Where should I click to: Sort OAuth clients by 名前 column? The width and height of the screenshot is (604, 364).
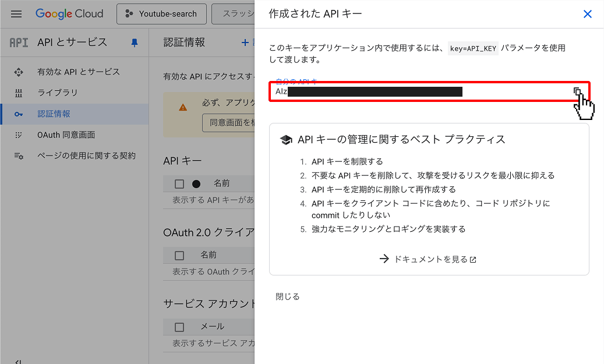point(209,255)
